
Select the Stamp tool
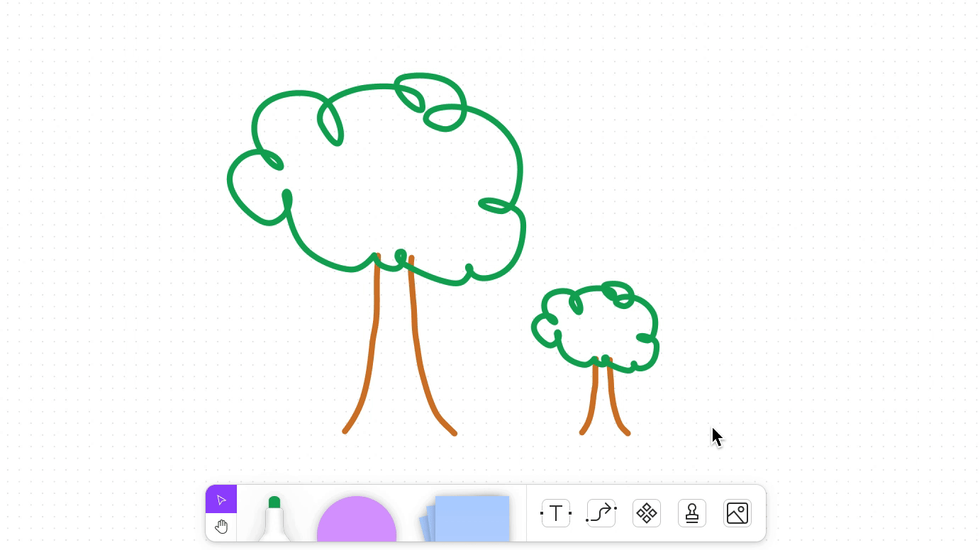coord(692,513)
